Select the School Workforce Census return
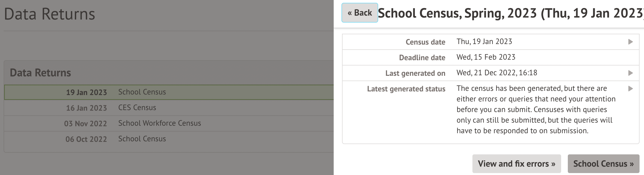The width and height of the screenshot is (644, 175). pyautogui.click(x=159, y=123)
